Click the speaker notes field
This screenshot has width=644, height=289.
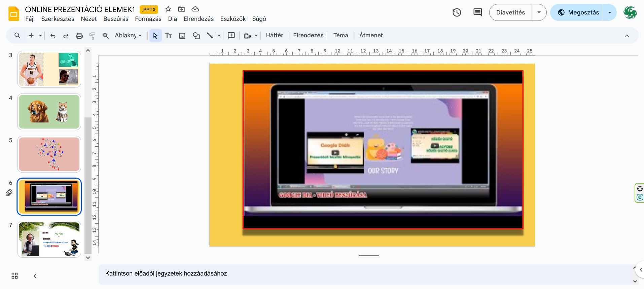click(365, 274)
